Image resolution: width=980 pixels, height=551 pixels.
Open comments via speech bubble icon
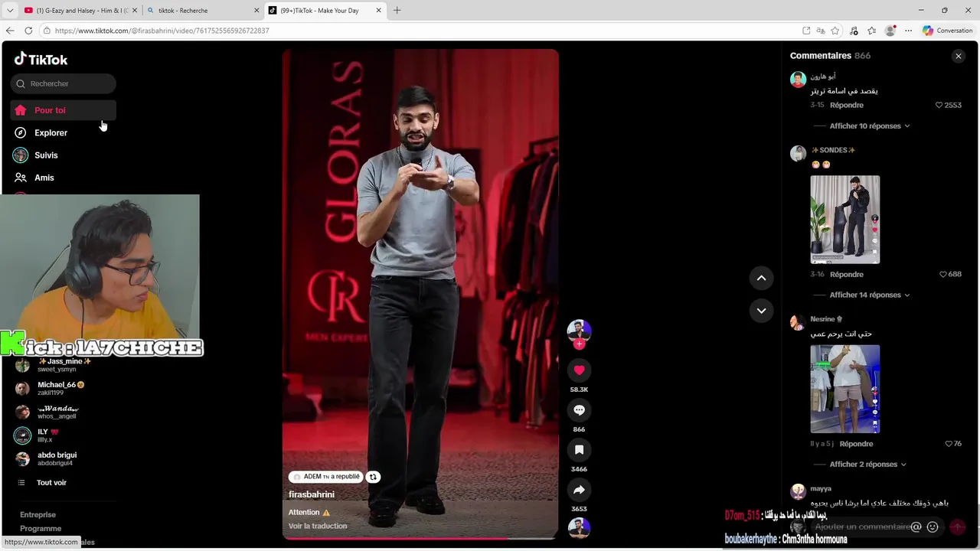(579, 410)
